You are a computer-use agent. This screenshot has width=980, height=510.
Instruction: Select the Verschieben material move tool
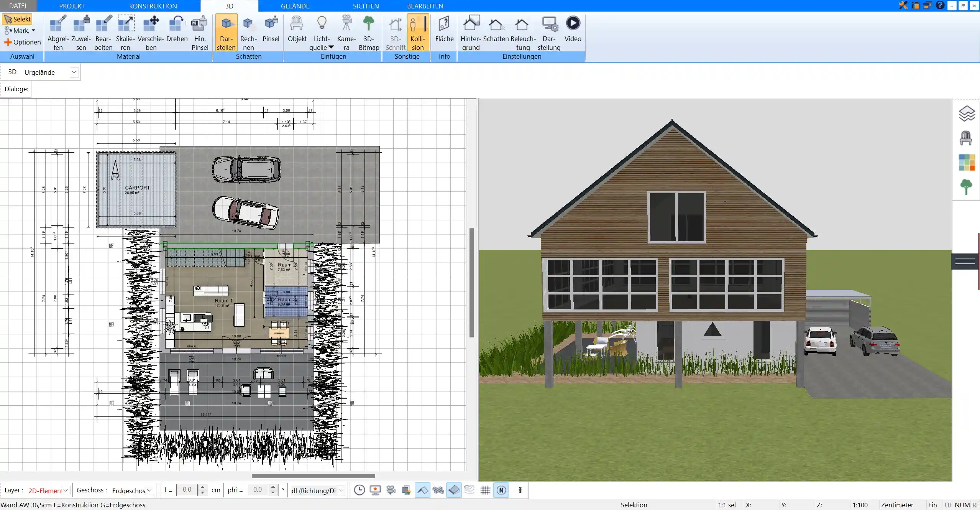coord(151,33)
